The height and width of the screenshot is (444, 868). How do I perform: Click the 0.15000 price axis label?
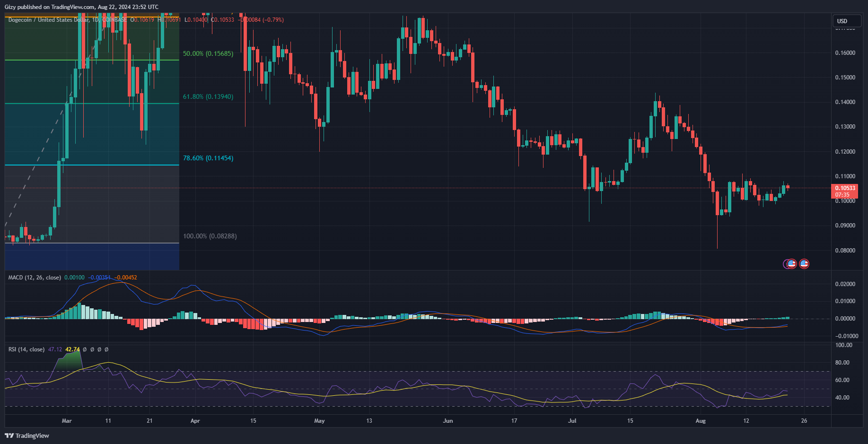coord(845,78)
